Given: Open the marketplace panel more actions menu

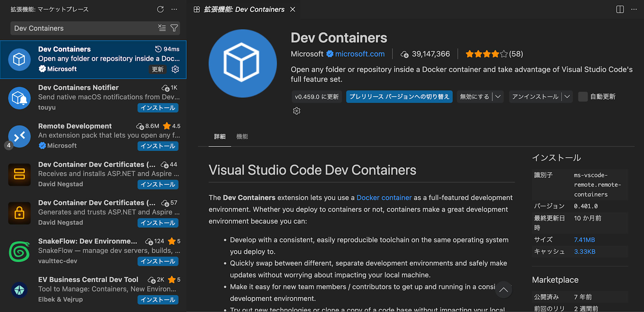Looking at the screenshot, I should [x=174, y=9].
